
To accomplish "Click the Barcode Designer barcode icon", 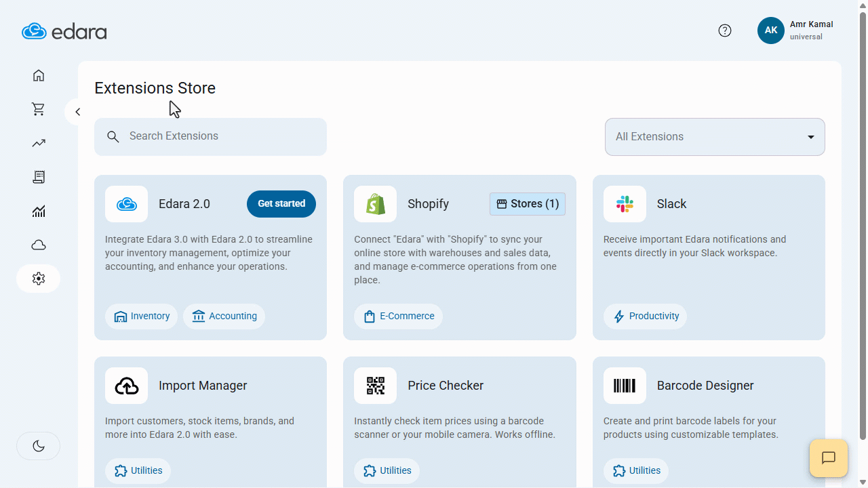I will point(625,386).
